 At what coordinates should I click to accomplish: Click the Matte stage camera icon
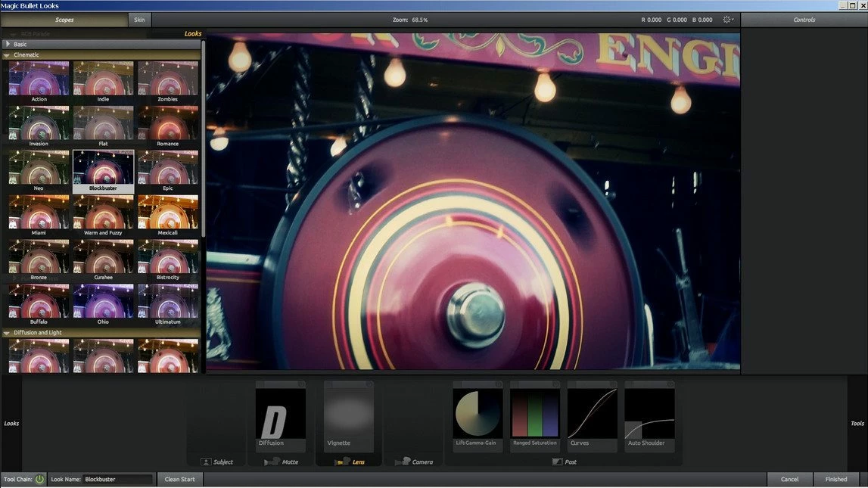point(272,462)
